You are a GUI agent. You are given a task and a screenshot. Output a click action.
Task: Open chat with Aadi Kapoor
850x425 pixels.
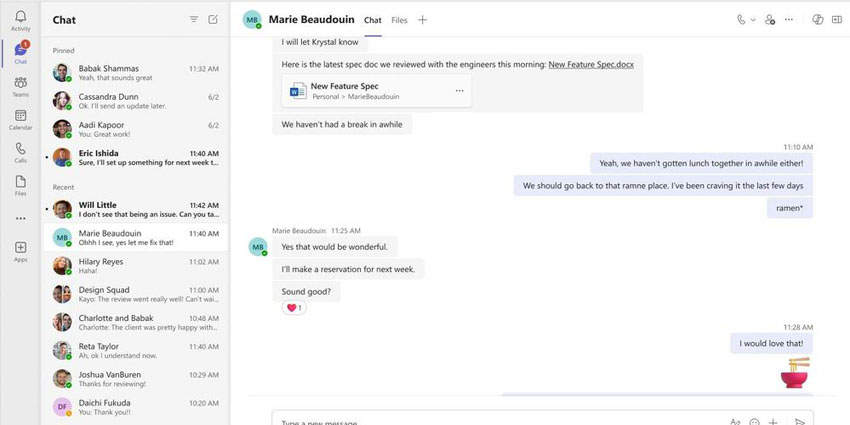coord(136,129)
